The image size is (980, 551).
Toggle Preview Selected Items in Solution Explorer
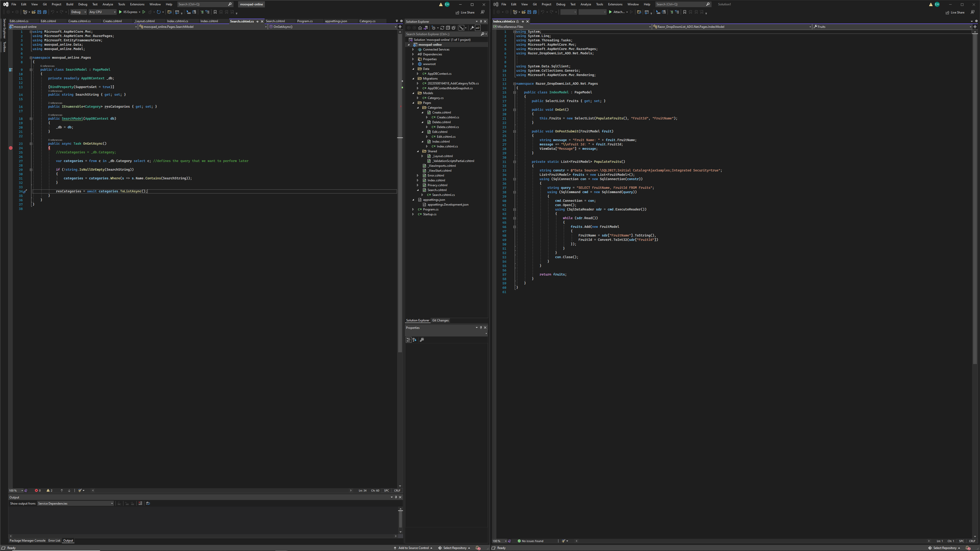click(478, 28)
